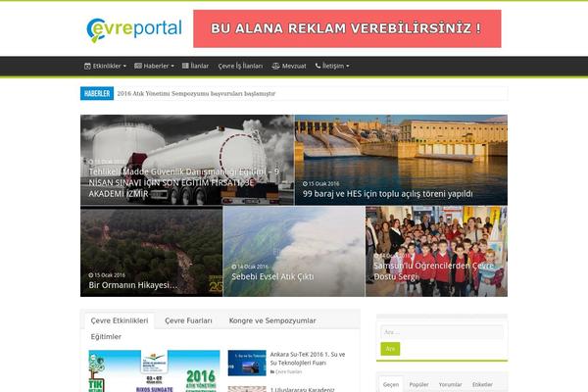This screenshot has width=588, height=392.
Task: Click the Ankara Su-TeK fair thumbnail
Action: [x=247, y=364]
